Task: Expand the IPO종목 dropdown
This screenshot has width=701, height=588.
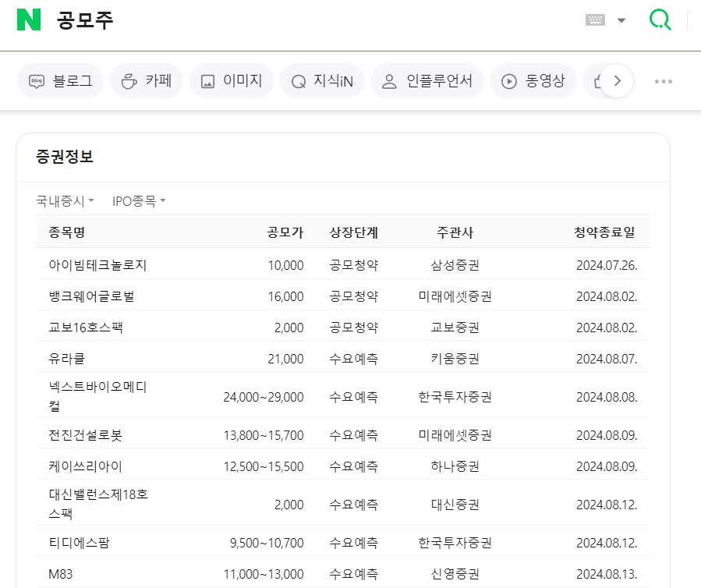Action: tap(139, 201)
